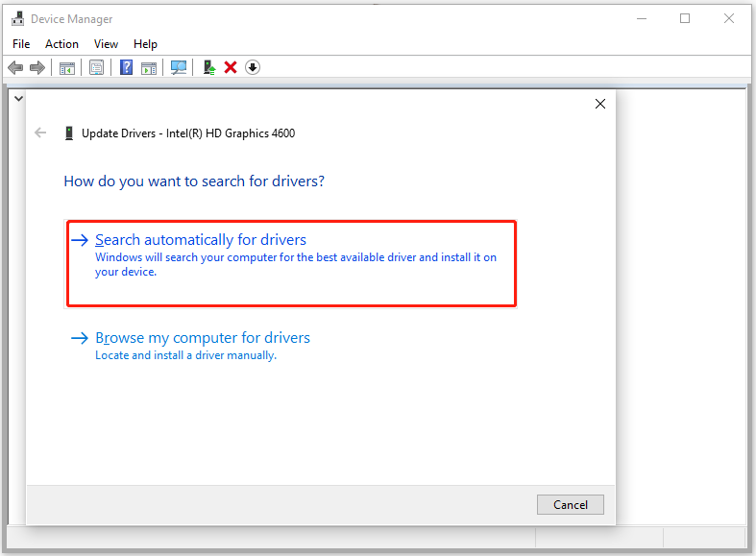Choose Search automatically for drivers
The width and height of the screenshot is (756, 556).
[x=291, y=263]
